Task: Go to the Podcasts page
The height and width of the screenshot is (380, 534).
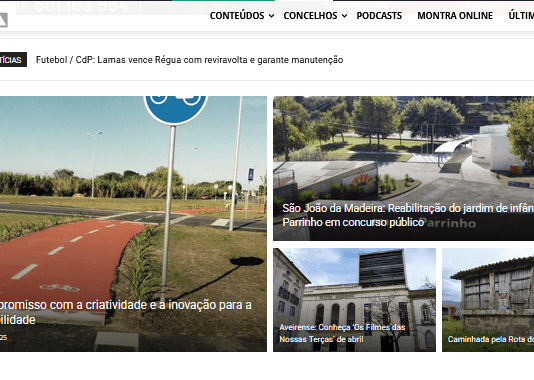Action: click(x=379, y=16)
